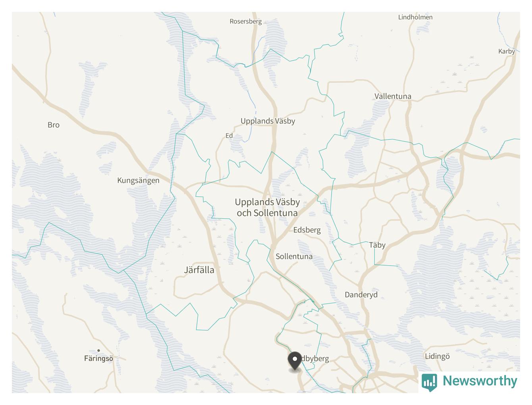Click the small Ed place label

[229, 136]
